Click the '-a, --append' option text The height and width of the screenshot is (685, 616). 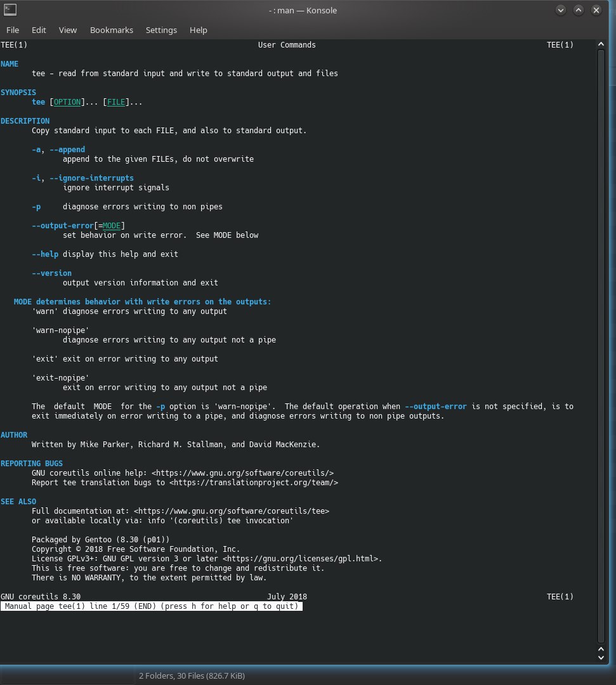[58, 150]
